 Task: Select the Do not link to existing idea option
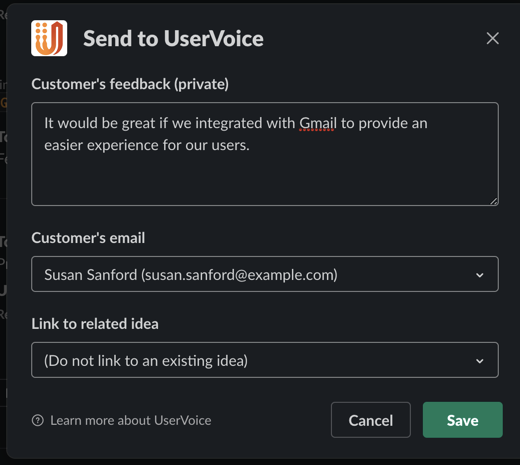[x=146, y=361]
